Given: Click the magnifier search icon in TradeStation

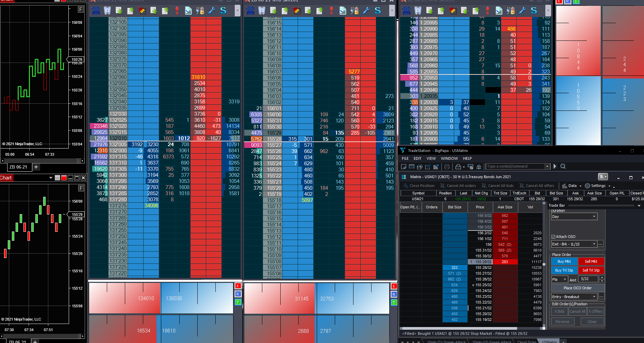Looking at the screenshot, I should click(563, 167).
